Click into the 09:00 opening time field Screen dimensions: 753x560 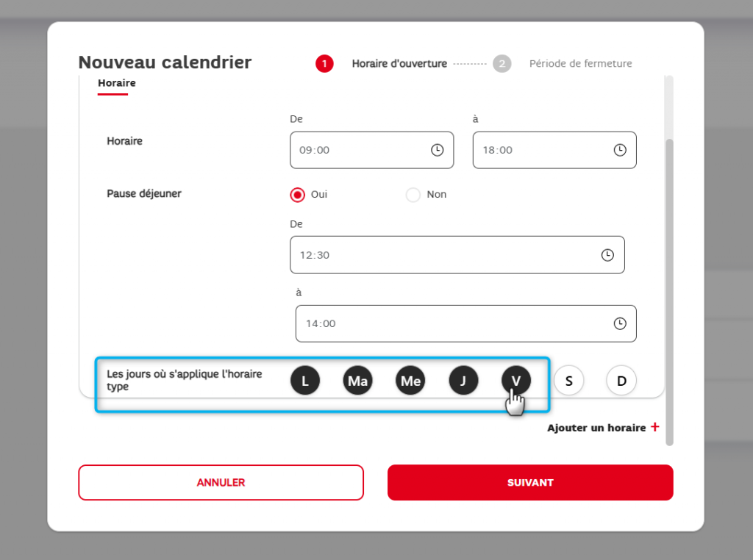click(360, 150)
